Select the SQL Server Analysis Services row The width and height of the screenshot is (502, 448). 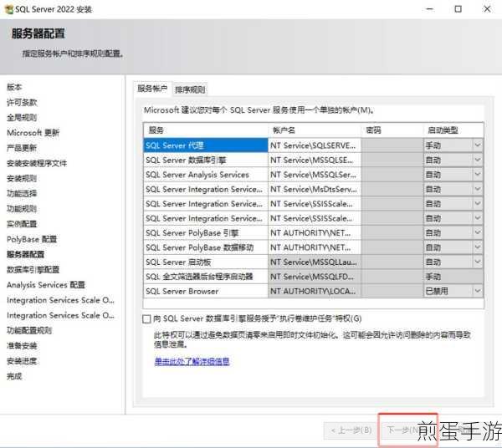[206, 175]
